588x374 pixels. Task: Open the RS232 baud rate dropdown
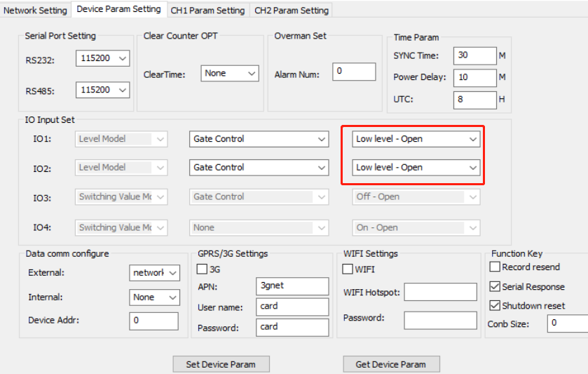(103, 58)
